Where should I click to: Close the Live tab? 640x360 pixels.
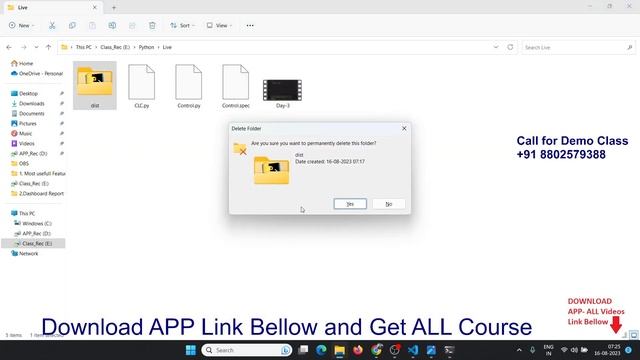tap(95, 7)
